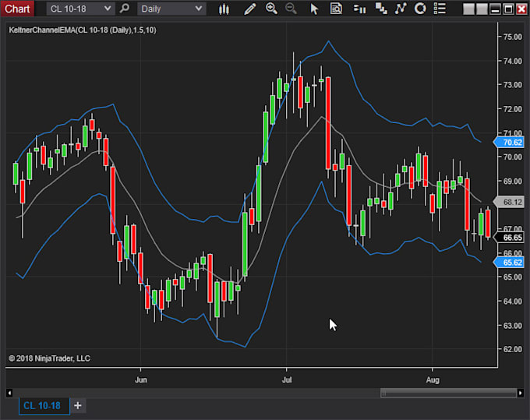Open the data series icon

click(x=381, y=9)
